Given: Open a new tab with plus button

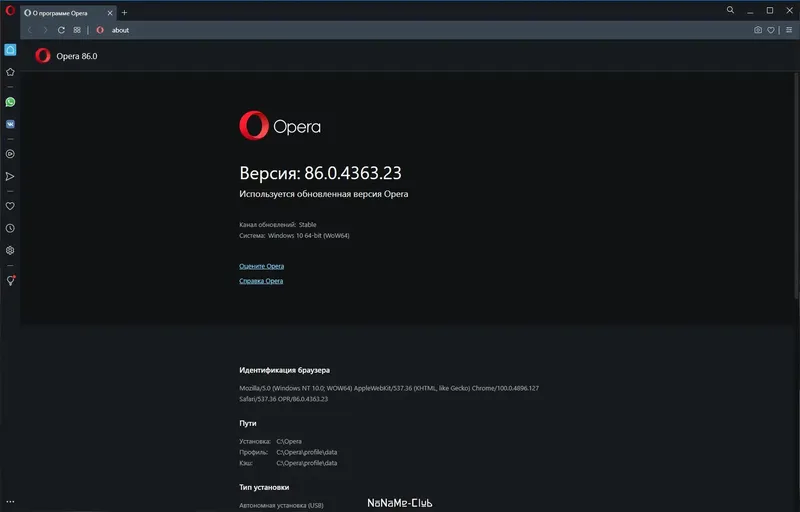Looking at the screenshot, I should [124, 12].
